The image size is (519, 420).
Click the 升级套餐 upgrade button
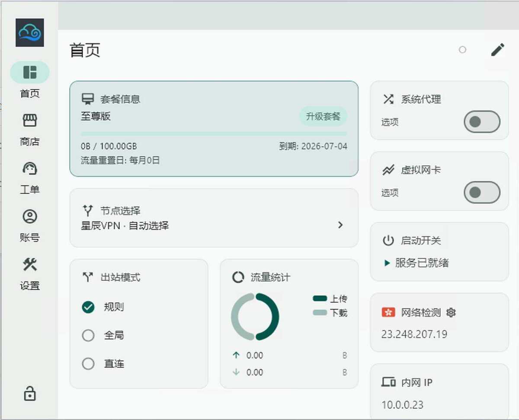(323, 116)
